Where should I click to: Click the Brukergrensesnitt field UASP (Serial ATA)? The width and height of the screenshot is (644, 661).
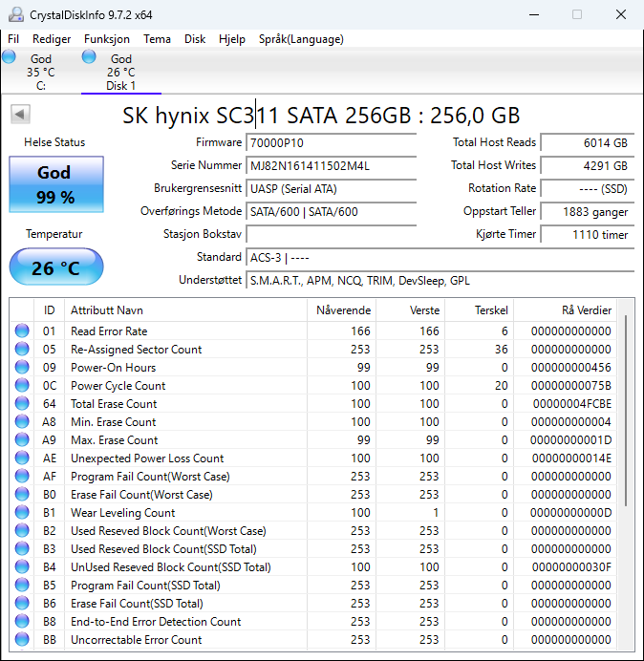click(331, 188)
